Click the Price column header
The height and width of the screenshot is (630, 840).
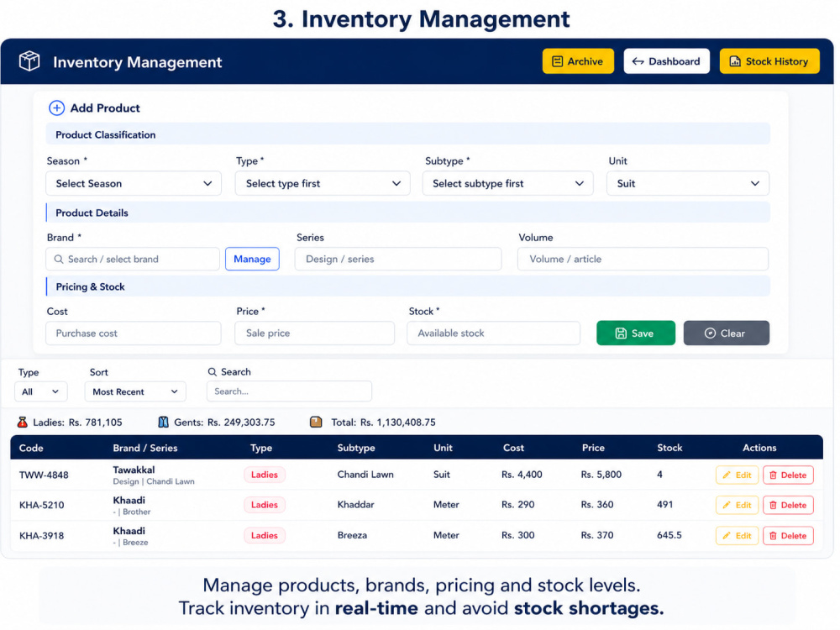594,448
